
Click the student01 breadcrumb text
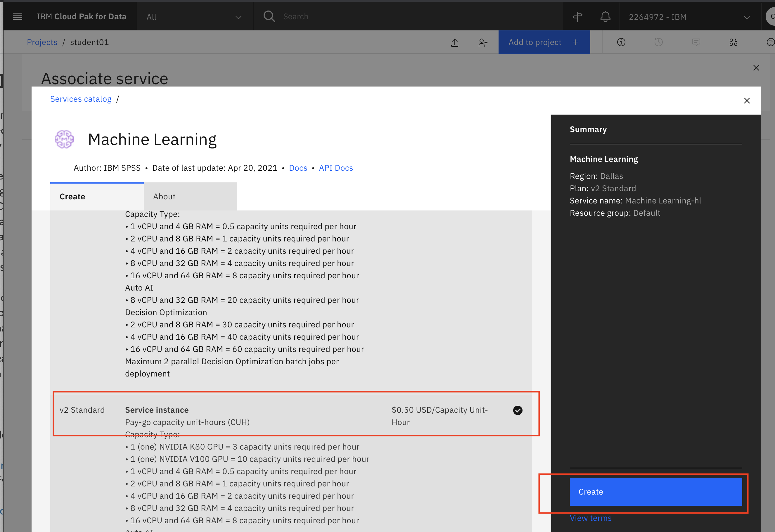(89, 42)
